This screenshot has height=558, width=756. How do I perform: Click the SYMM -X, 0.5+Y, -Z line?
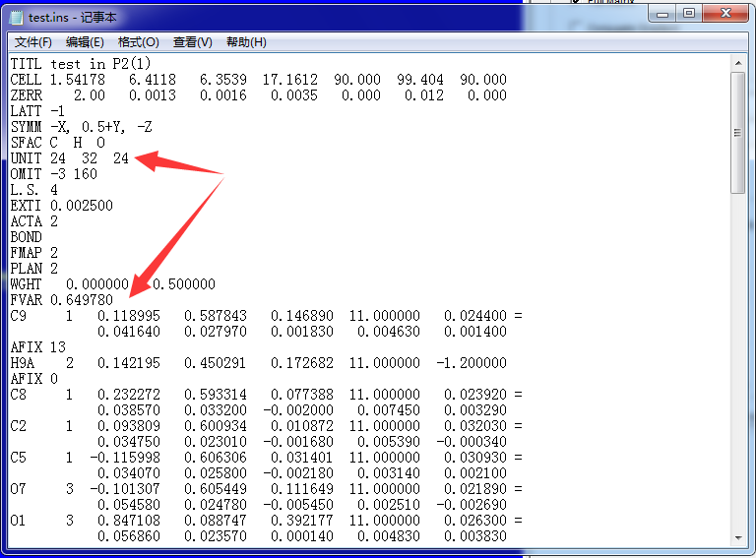click(81, 127)
